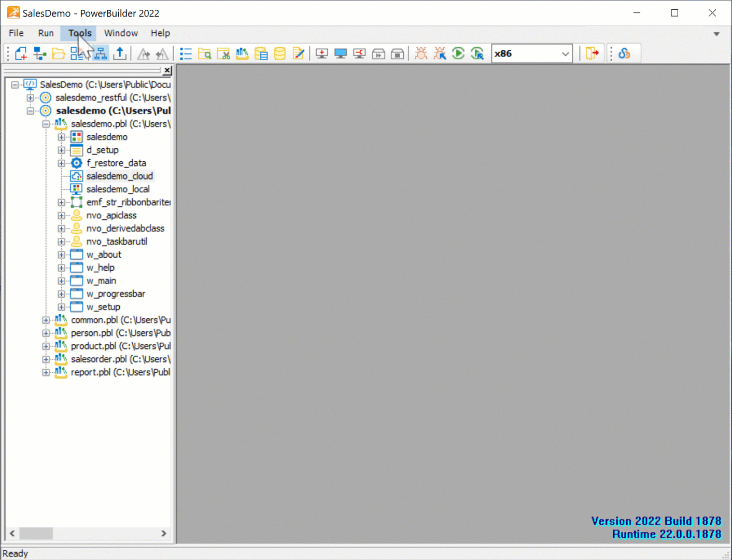Click the green Run icon
This screenshot has width=732, height=560.
point(458,53)
